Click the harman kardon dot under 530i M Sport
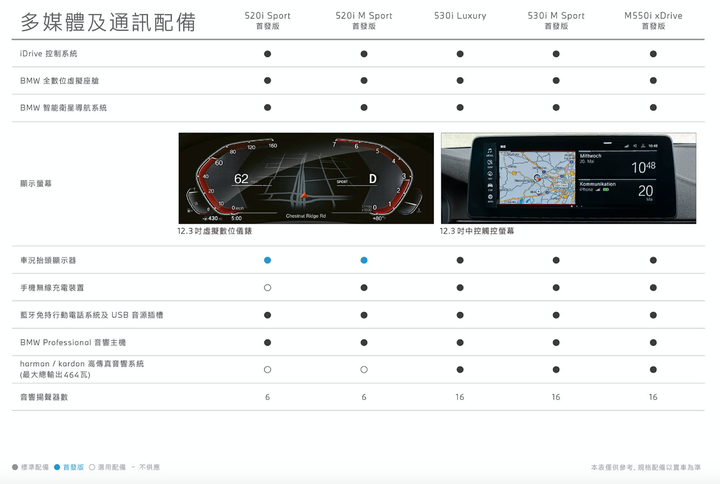 click(x=556, y=370)
